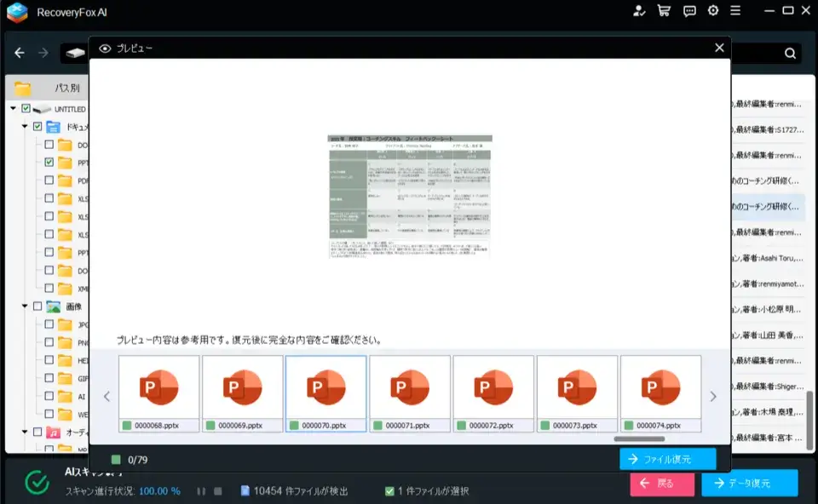This screenshot has width=818, height=504.
Task: Click the slide preview image
Action: pos(410,197)
